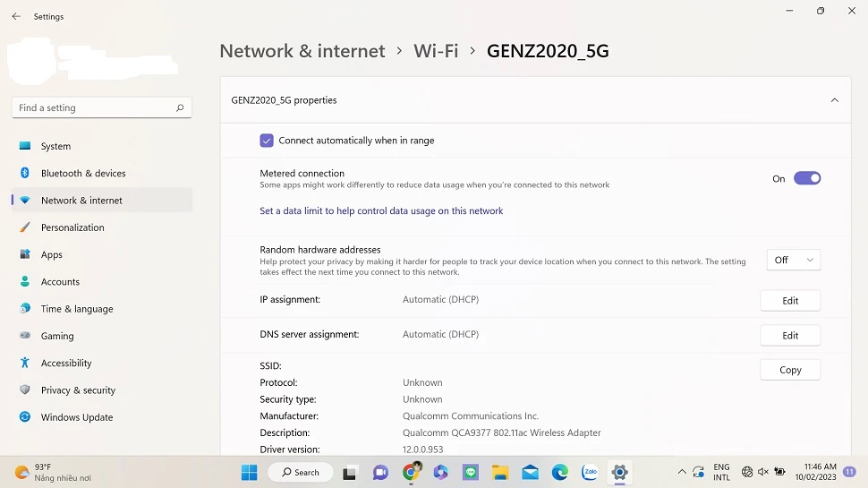
Task: Click the Find a setting search box
Action: coord(96,107)
